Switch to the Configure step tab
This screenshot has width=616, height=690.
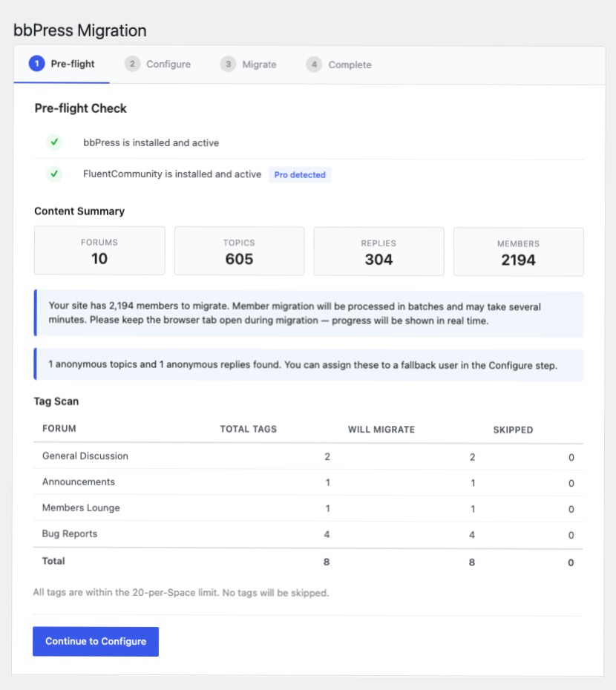click(x=157, y=65)
